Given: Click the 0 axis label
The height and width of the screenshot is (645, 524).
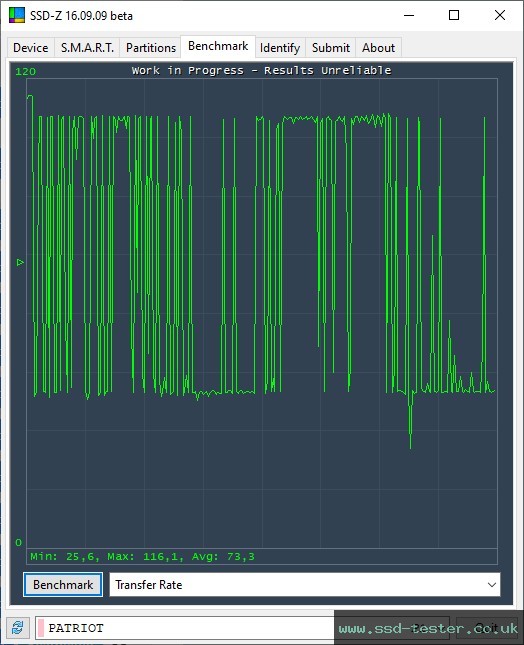Looking at the screenshot, I should pyautogui.click(x=19, y=542).
